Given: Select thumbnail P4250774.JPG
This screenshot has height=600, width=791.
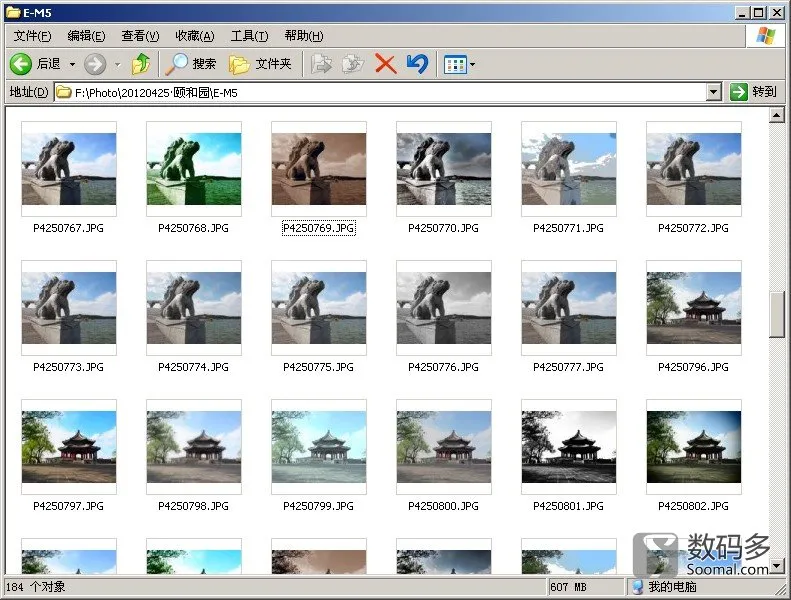Looking at the screenshot, I should (x=194, y=308).
